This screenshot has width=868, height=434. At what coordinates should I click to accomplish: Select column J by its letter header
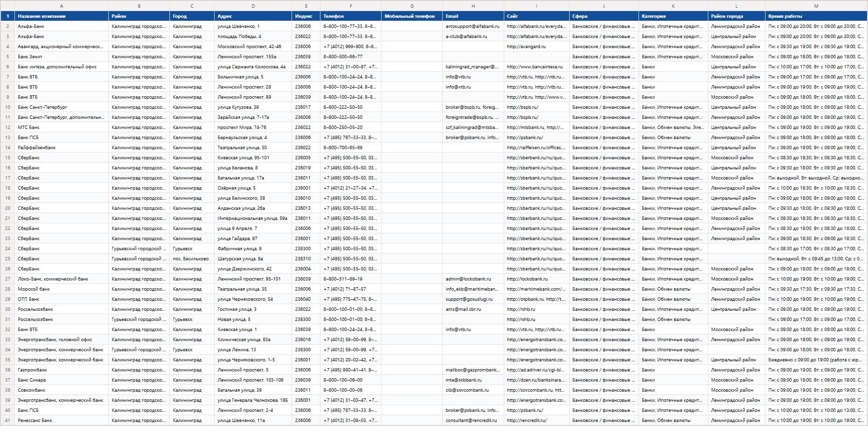tap(604, 6)
